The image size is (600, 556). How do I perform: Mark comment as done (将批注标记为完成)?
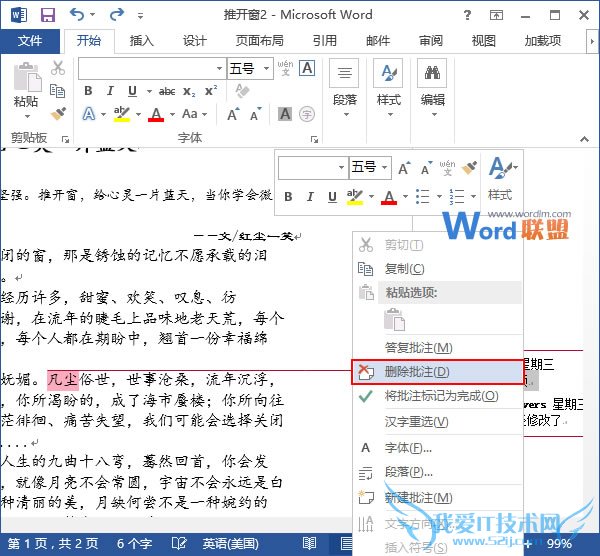(x=437, y=396)
